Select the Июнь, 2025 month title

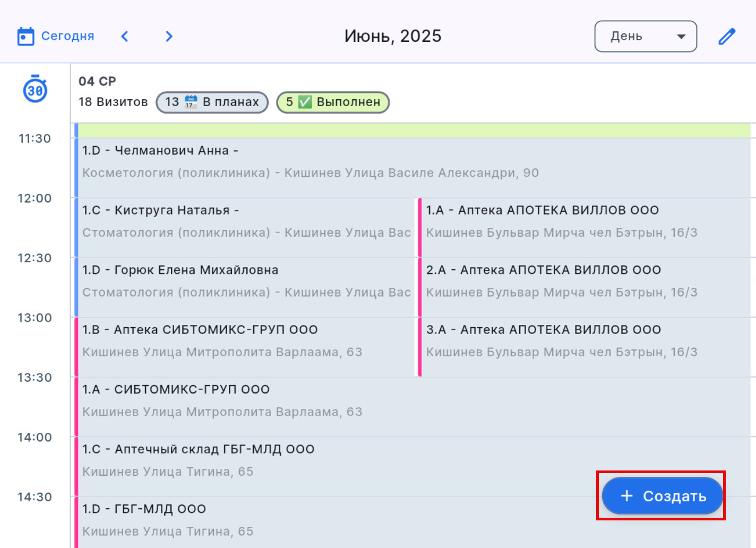pos(393,36)
